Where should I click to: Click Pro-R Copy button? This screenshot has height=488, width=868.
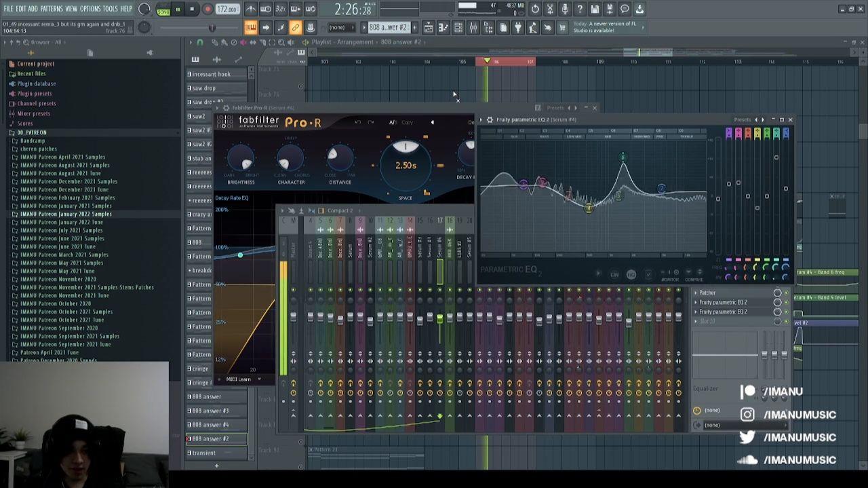coord(408,122)
